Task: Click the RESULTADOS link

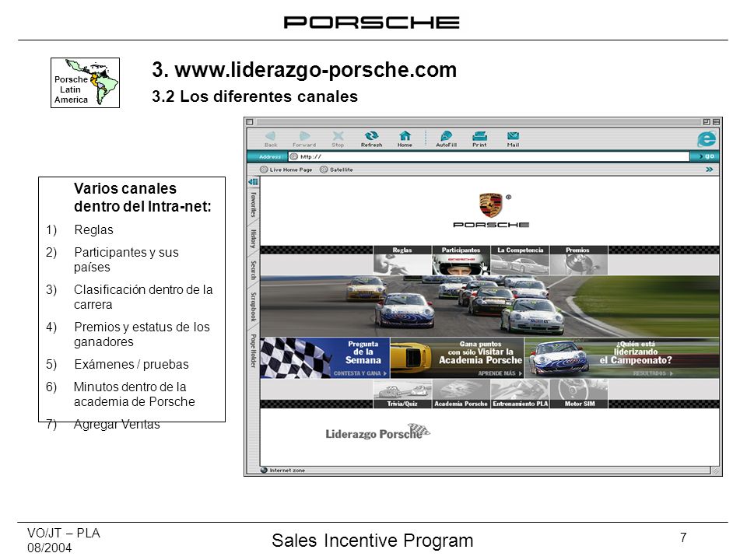Action: tap(653, 373)
